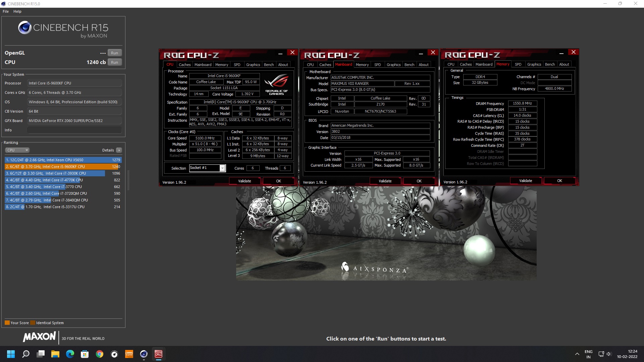Expand ranking Details arrow

119,150
